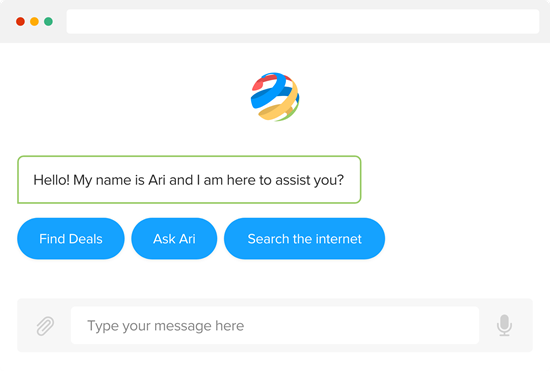Place cursor in the message composer box
Viewport: 550px width, 371px height.
pyautogui.click(x=275, y=325)
